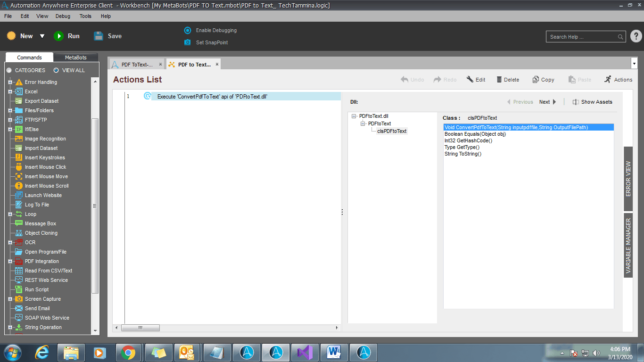Select the CATEGORIES radio button

pyautogui.click(x=9, y=70)
